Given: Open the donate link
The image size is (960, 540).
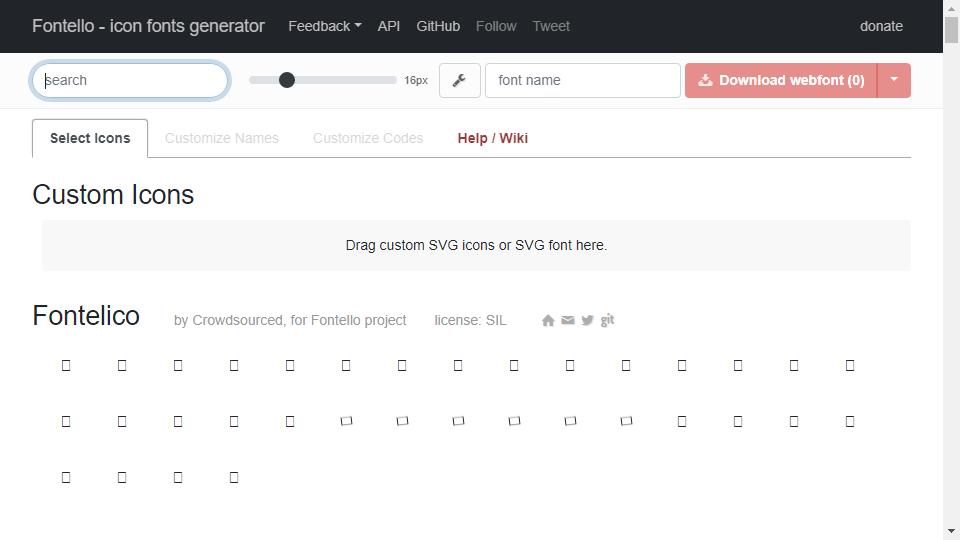Looking at the screenshot, I should (881, 26).
